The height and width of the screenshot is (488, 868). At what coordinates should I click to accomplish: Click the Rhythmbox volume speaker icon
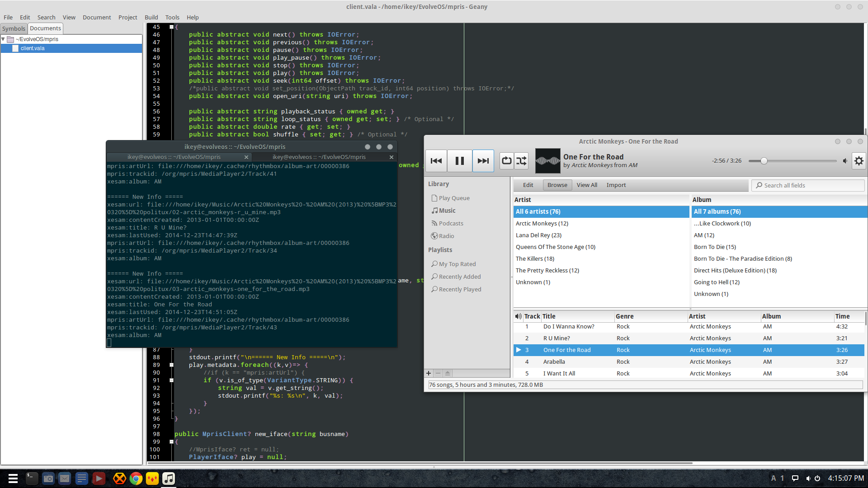click(x=845, y=161)
